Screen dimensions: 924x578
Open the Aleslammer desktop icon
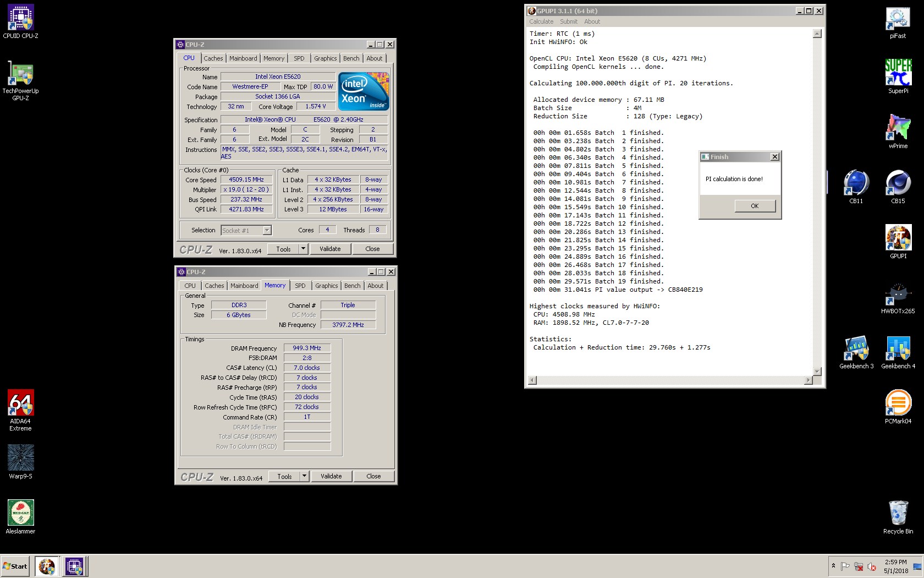tap(20, 517)
